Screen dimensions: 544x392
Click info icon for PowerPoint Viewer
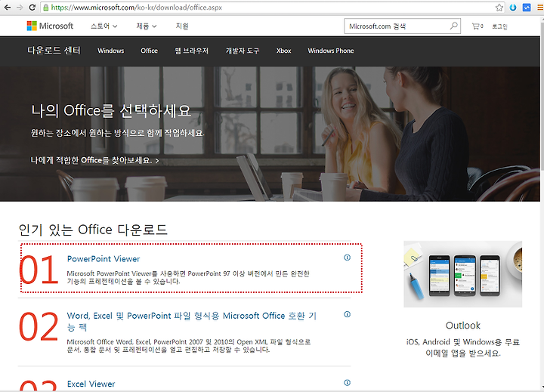pyautogui.click(x=347, y=258)
